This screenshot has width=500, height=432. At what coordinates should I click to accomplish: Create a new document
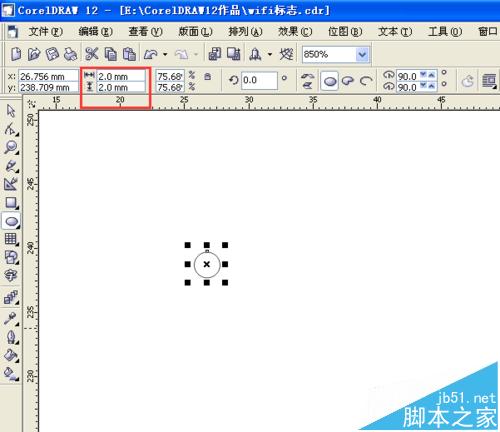coord(16,54)
